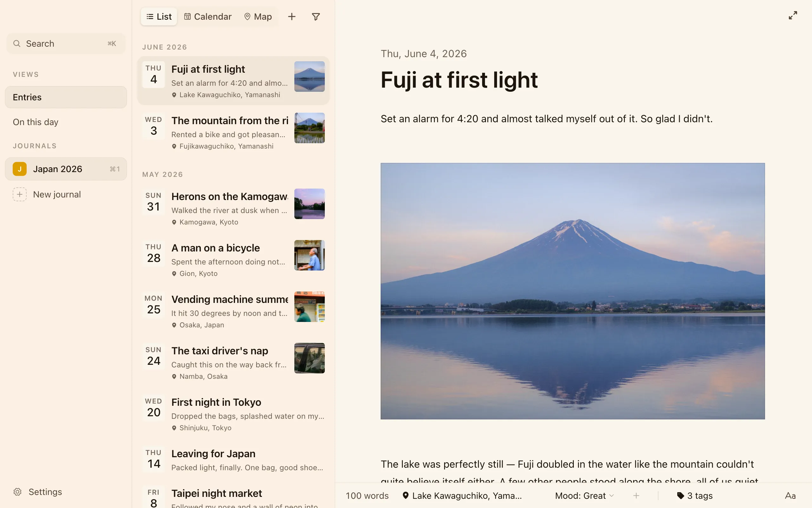
Task: Click the dashed New journal plus icon
Action: click(19, 194)
